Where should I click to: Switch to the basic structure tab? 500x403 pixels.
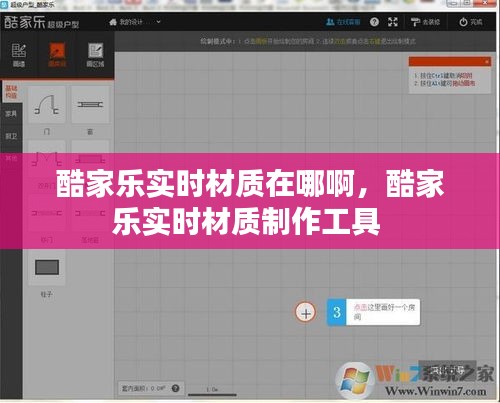click(x=11, y=92)
